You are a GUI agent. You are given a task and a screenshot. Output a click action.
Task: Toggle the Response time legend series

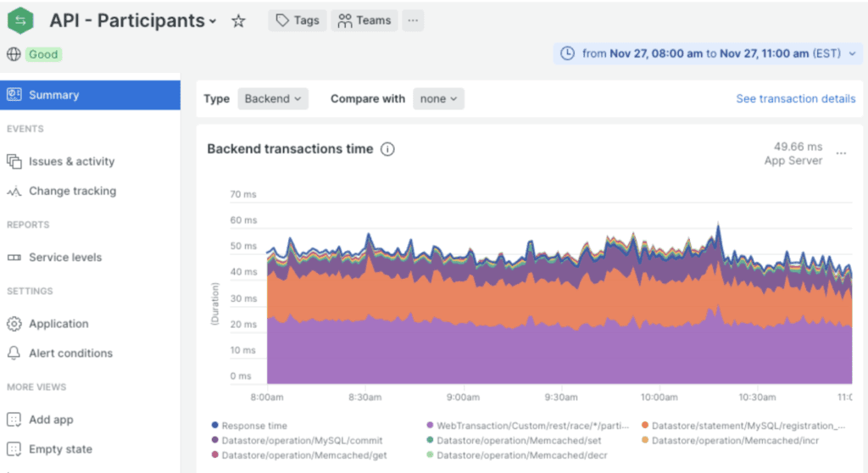tap(253, 426)
